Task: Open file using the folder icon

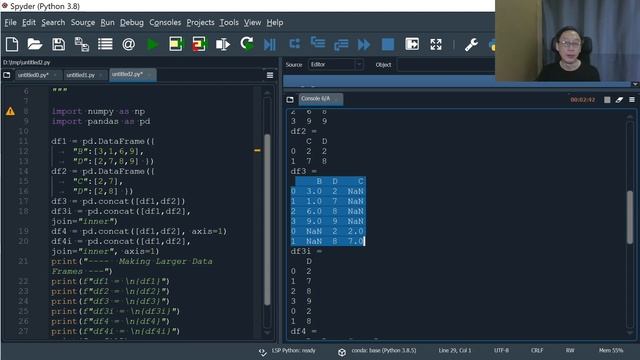Action: click(35, 44)
